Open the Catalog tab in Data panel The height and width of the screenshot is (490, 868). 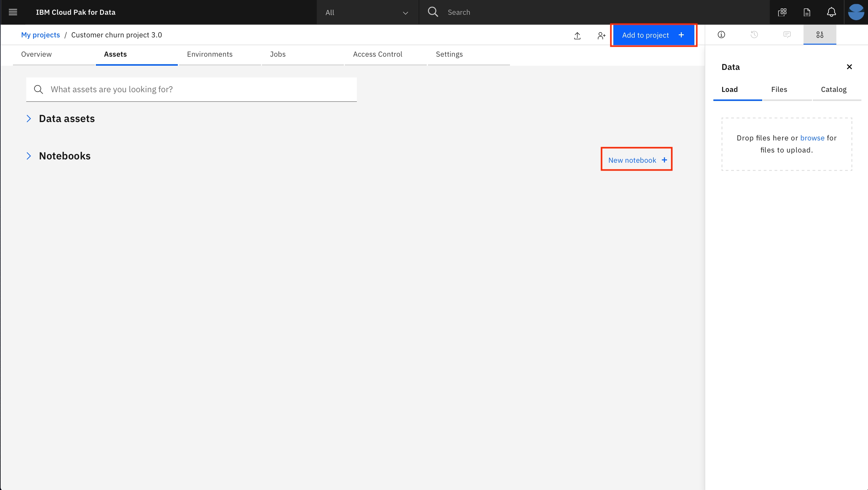[x=833, y=89]
